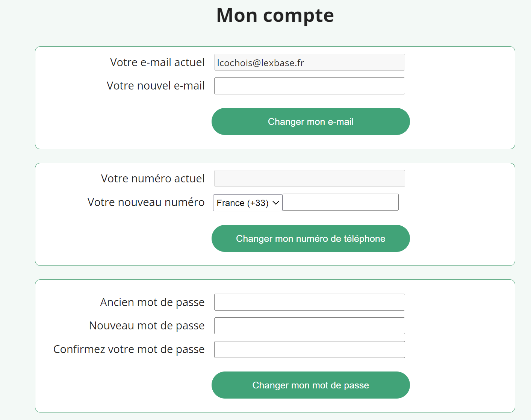Focus the 'Votre nouvel e-mail' input field
Screen dimensions: 531x420
click(309, 86)
